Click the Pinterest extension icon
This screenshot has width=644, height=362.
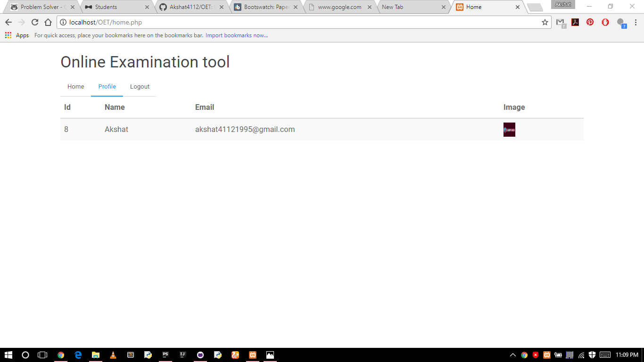590,22
